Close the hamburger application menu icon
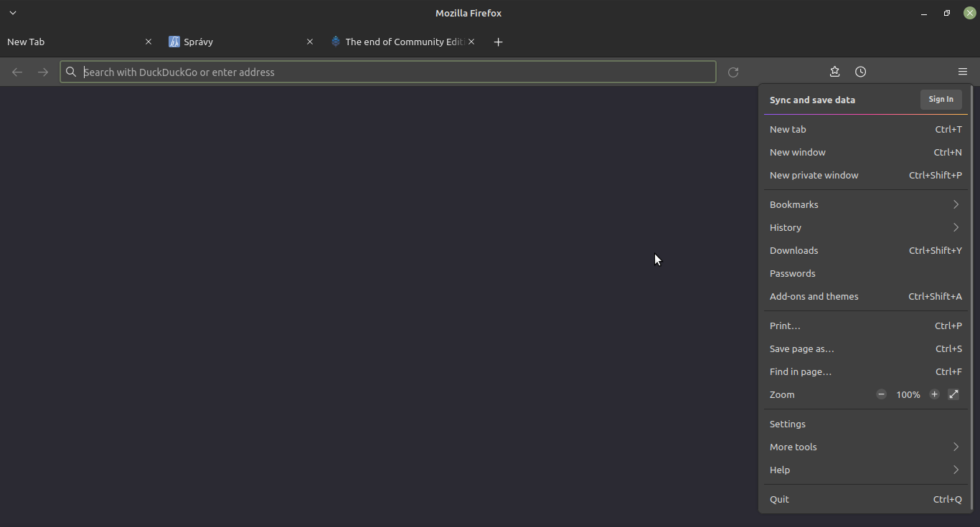The height and width of the screenshot is (527, 980). (x=962, y=72)
